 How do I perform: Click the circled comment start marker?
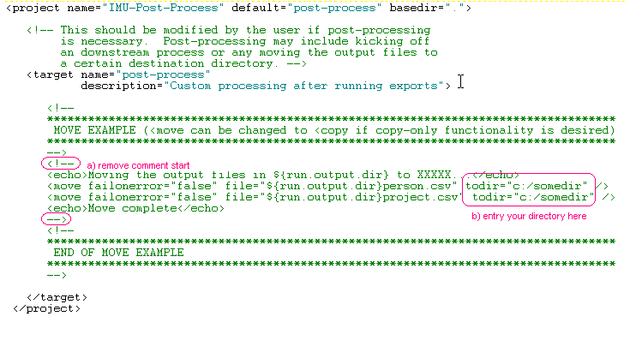tap(61, 164)
